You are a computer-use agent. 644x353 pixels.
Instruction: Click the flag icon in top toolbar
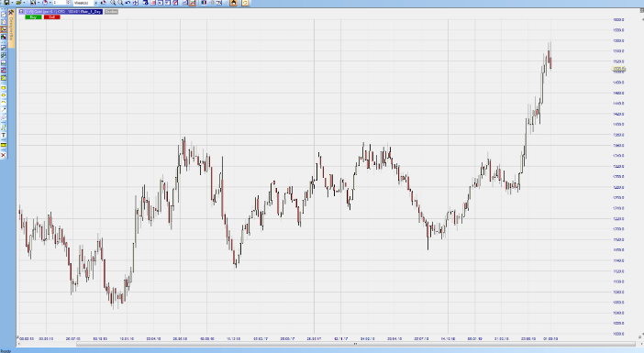(x=204, y=3)
